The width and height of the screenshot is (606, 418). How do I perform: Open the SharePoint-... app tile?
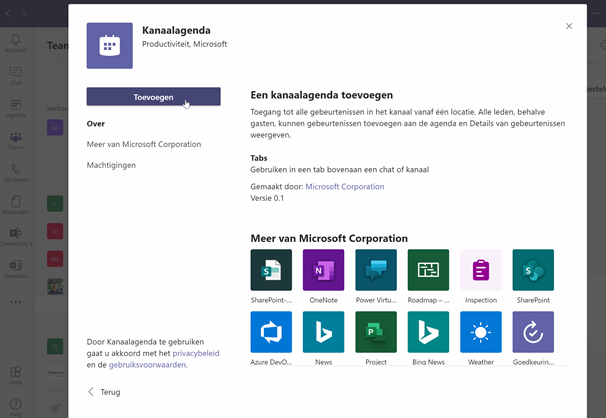pos(271,270)
